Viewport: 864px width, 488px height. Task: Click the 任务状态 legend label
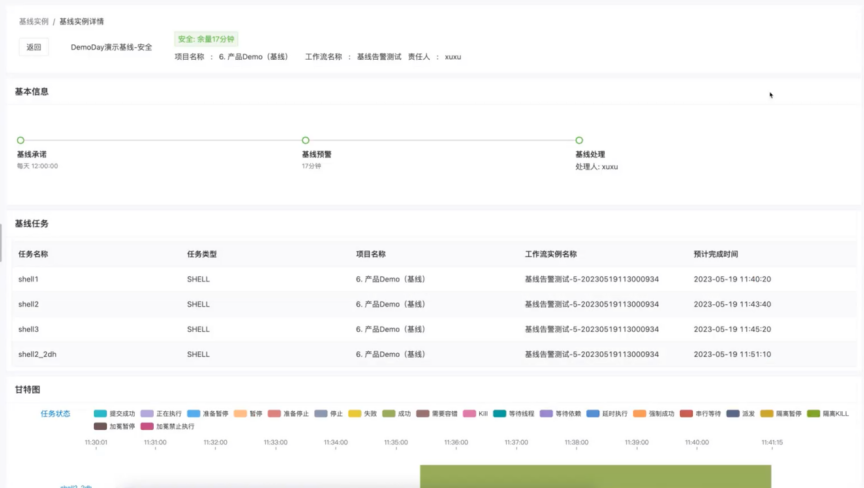click(x=55, y=414)
